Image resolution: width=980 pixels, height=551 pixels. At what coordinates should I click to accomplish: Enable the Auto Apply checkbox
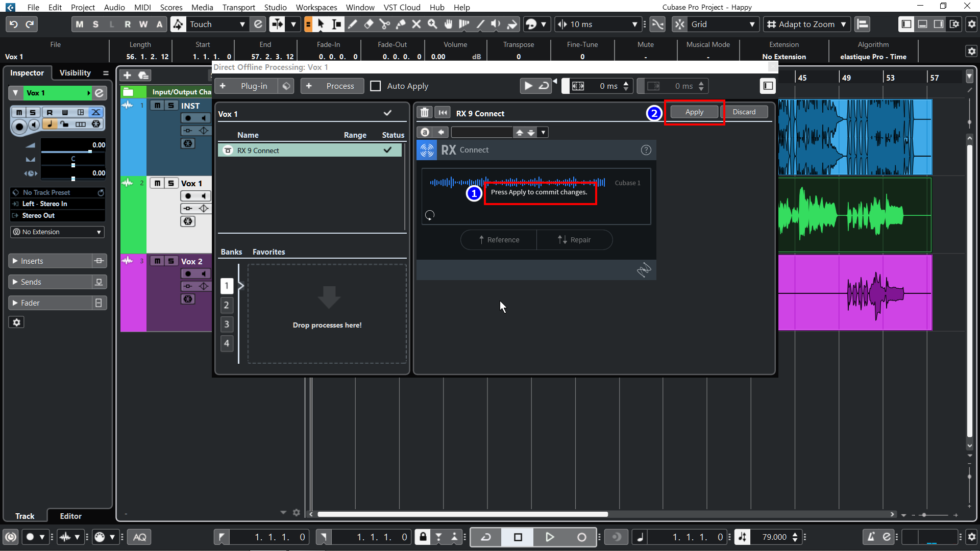point(376,86)
